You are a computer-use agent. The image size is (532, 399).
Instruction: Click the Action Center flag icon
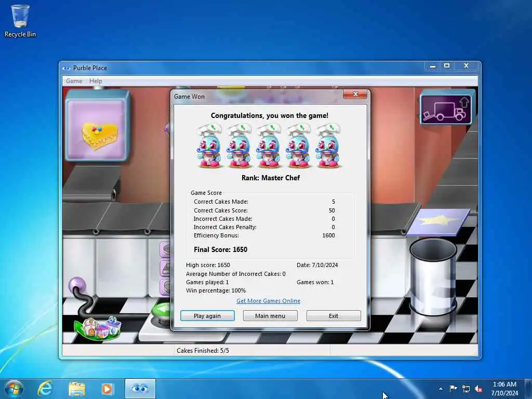coord(453,389)
